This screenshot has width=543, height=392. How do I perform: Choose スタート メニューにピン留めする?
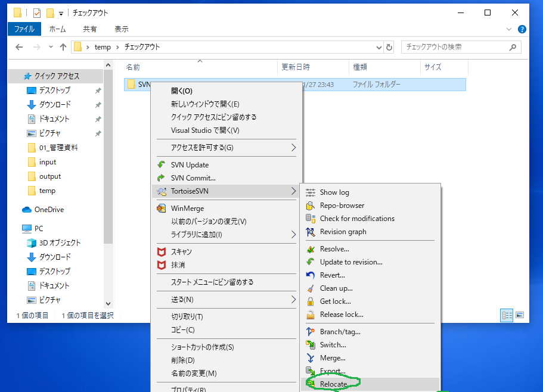coord(226,282)
